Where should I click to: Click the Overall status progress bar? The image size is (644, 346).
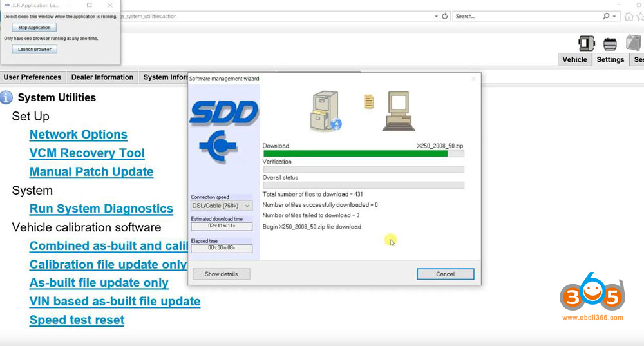tap(363, 186)
